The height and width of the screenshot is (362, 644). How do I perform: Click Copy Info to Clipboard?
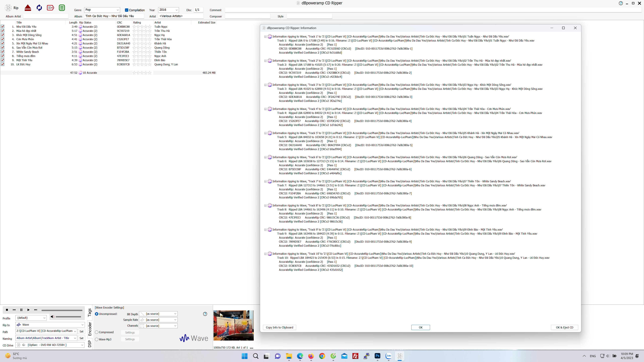280,327
